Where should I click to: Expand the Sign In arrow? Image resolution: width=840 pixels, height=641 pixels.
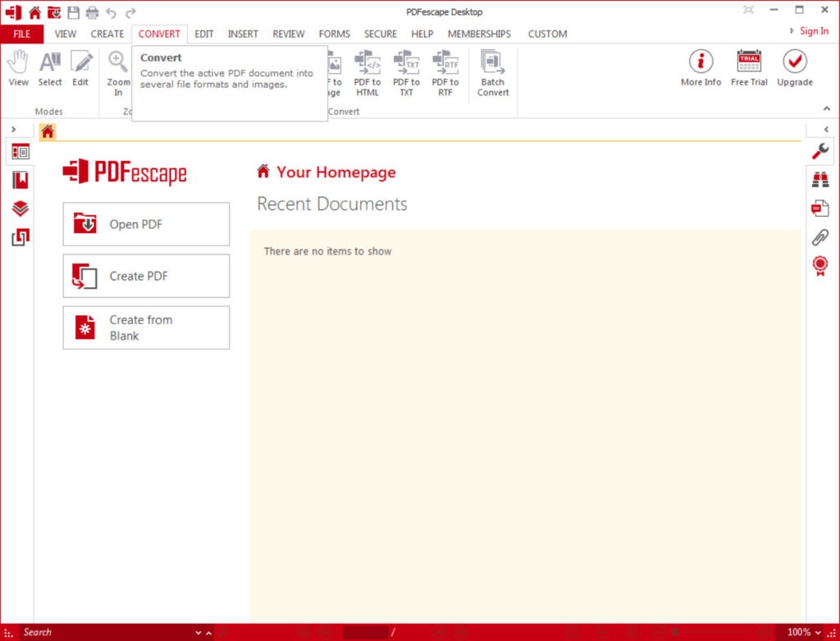point(792,31)
